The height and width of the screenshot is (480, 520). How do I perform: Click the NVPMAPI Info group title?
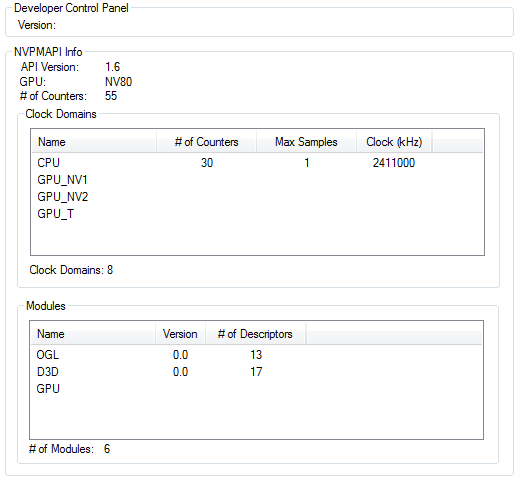48,52
